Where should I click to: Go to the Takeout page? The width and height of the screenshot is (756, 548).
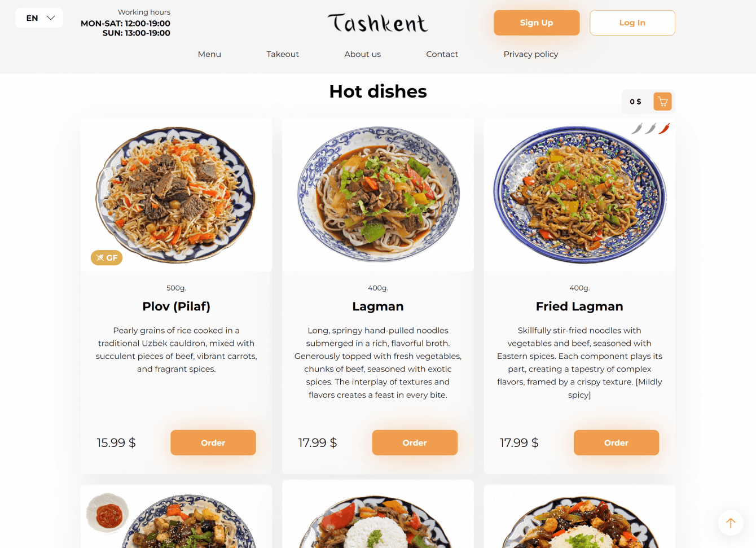(283, 54)
